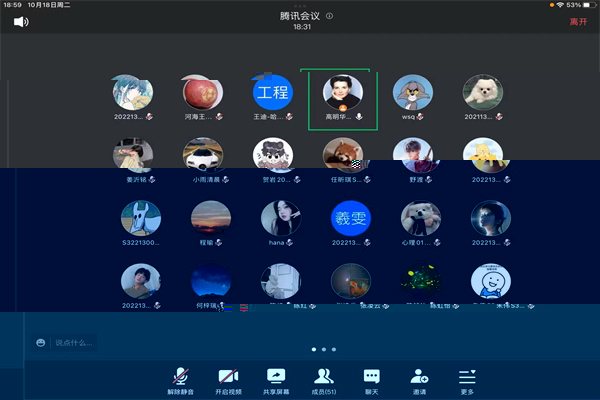This screenshot has width=600, height=400.
Task: Select the cartoon bear avatar of 贺岩 20...
Action: coord(273,155)
